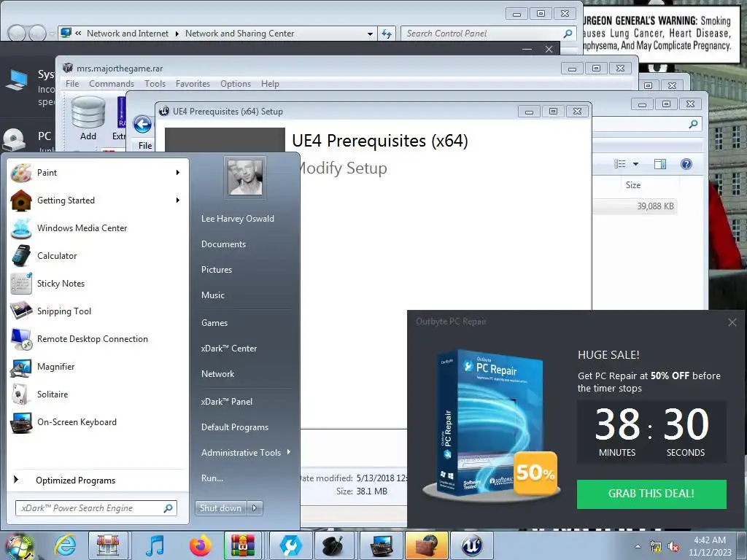This screenshot has width=747, height=560.
Task: Open Paint from the Start menu
Action: click(96, 172)
